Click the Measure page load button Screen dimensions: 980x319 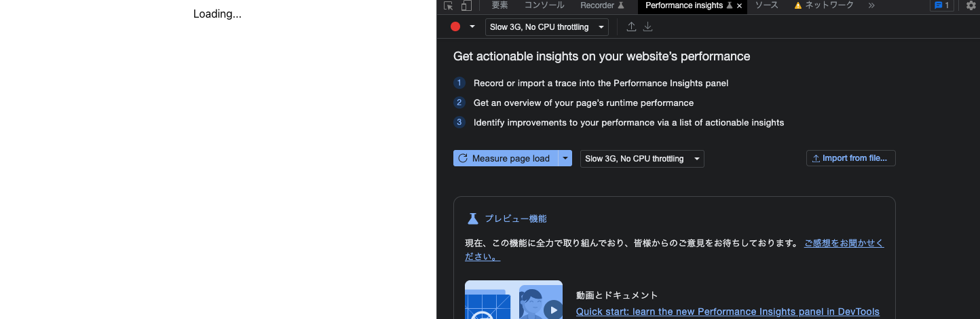point(505,158)
